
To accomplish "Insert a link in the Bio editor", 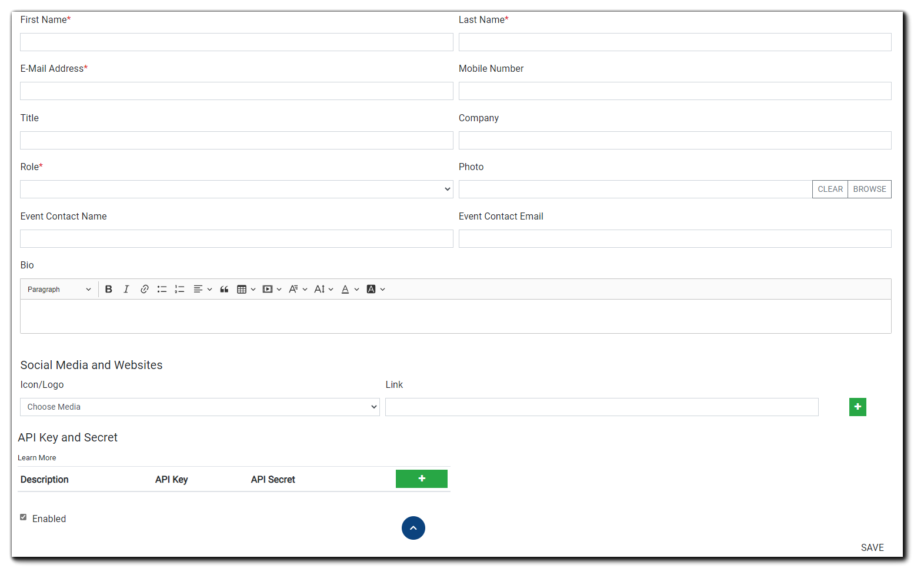I will pyautogui.click(x=144, y=289).
